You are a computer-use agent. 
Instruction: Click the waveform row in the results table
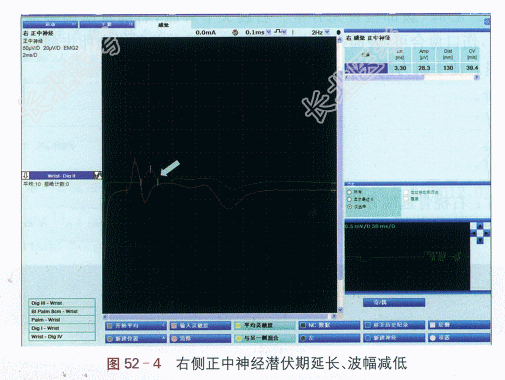[412, 68]
